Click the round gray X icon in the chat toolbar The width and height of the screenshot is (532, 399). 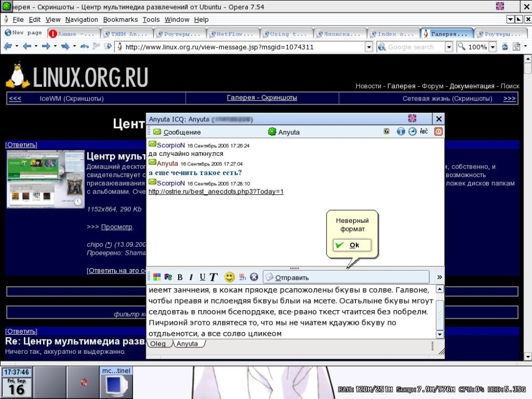(x=254, y=277)
